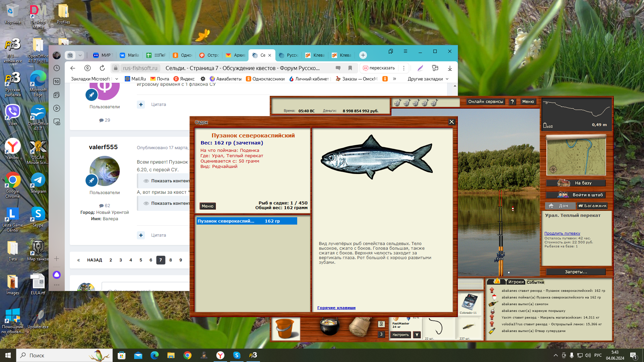Click browser downloads arrow icon

pos(450,68)
